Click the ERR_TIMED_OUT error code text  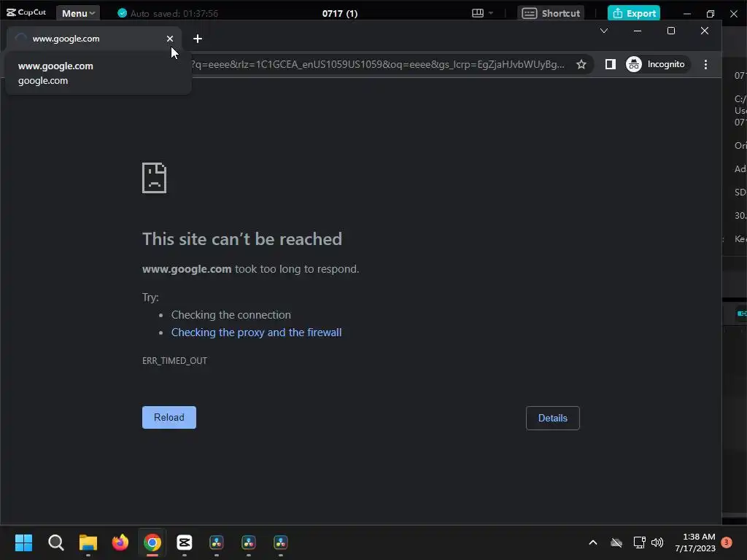[x=174, y=361]
